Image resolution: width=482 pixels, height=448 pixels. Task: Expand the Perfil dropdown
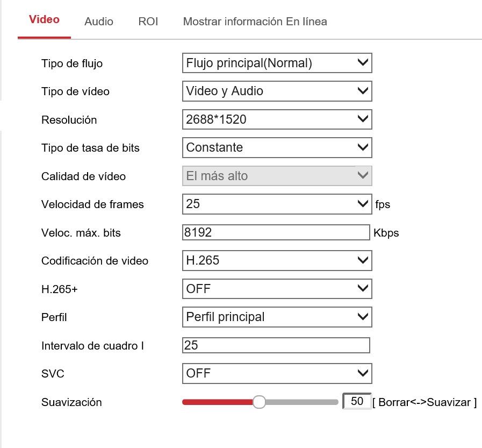coord(277,317)
